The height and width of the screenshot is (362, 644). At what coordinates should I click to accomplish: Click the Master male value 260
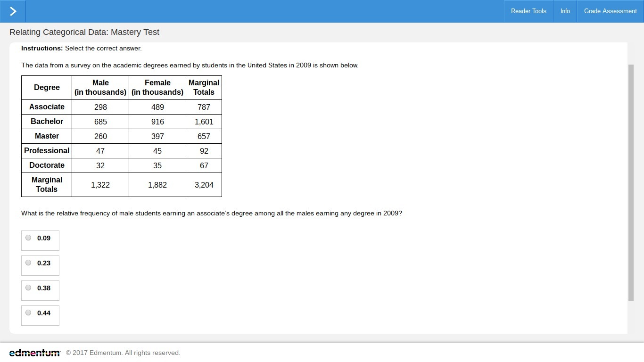coord(100,136)
